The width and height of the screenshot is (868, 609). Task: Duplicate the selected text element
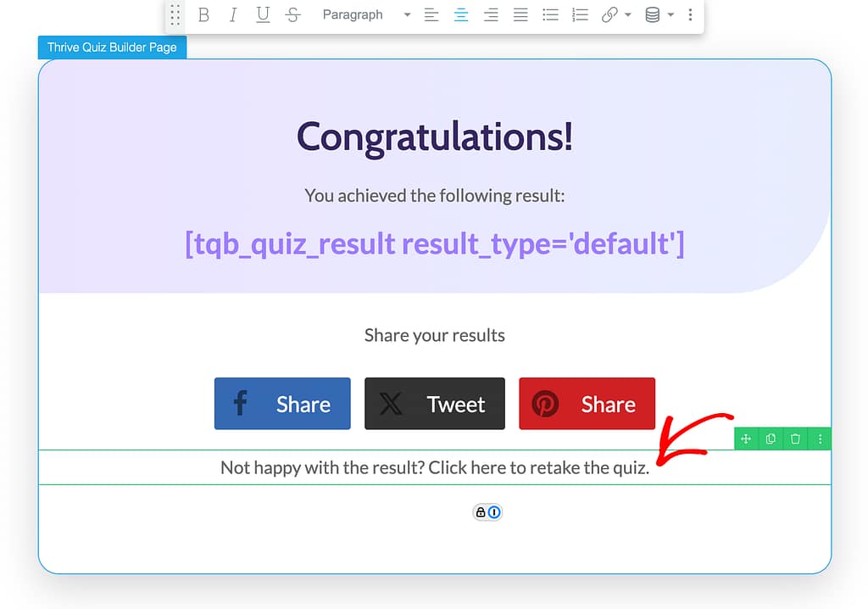pyautogui.click(x=771, y=439)
